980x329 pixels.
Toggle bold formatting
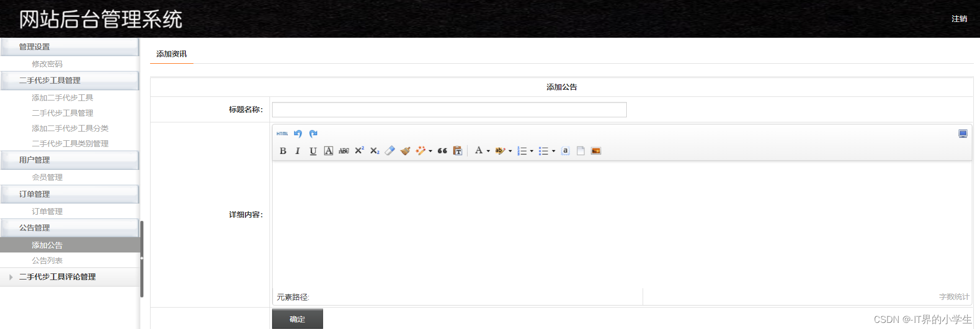pyautogui.click(x=283, y=151)
